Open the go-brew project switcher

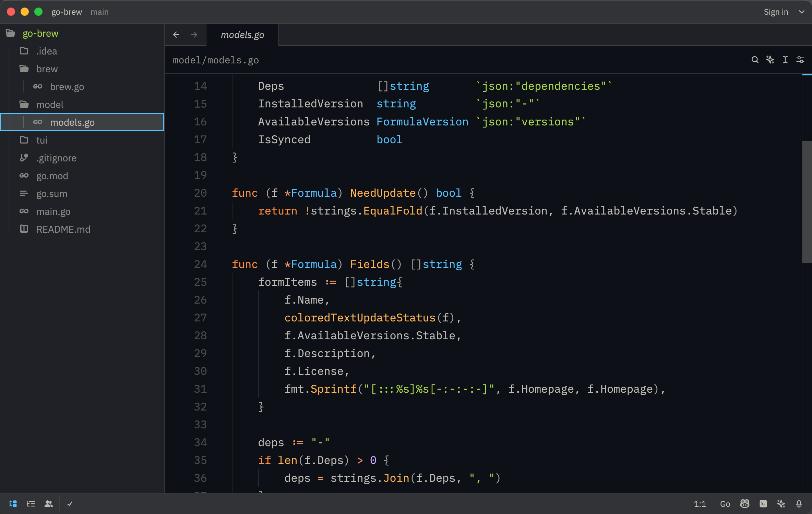[x=67, y=12]
